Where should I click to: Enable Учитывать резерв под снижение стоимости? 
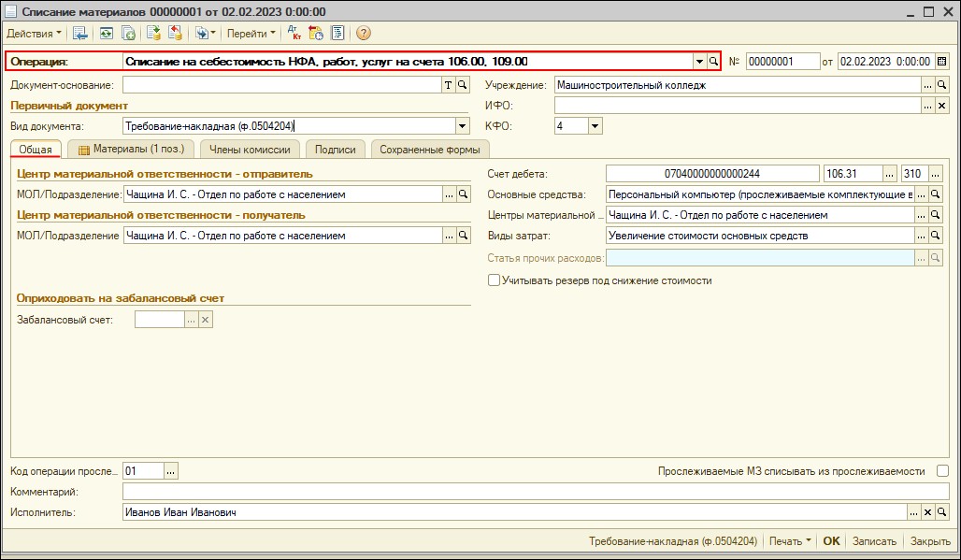(494, 280)
